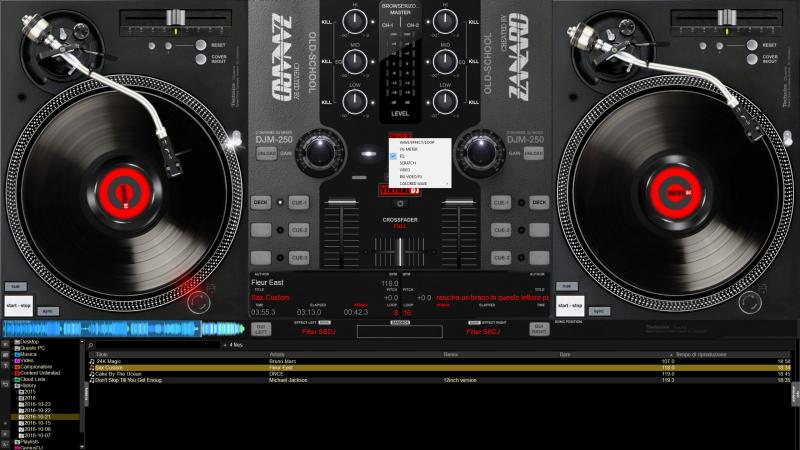The width and height of the screenshot is (800, 450).
Task: Click the right deck start-stop button
Action: click(x=570, y=306)
